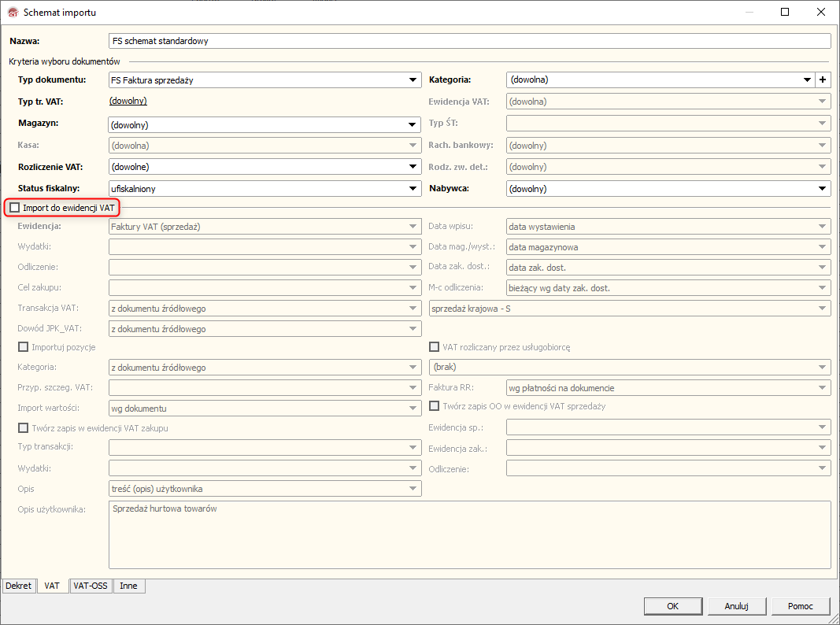
Task: Open the Rozliczenie VAT dropdown
Action: (413, 167)
